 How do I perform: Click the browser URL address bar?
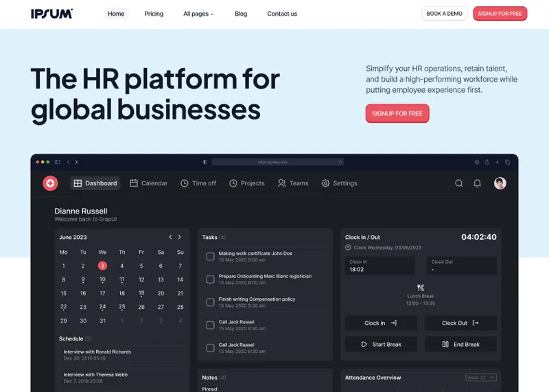coord(278,162)
